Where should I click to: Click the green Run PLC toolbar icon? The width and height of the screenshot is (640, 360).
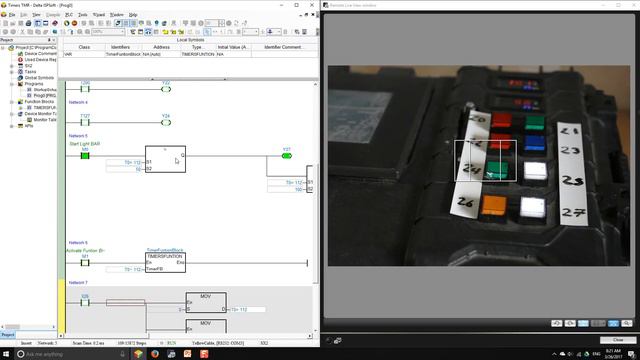[x=67, y=23]
